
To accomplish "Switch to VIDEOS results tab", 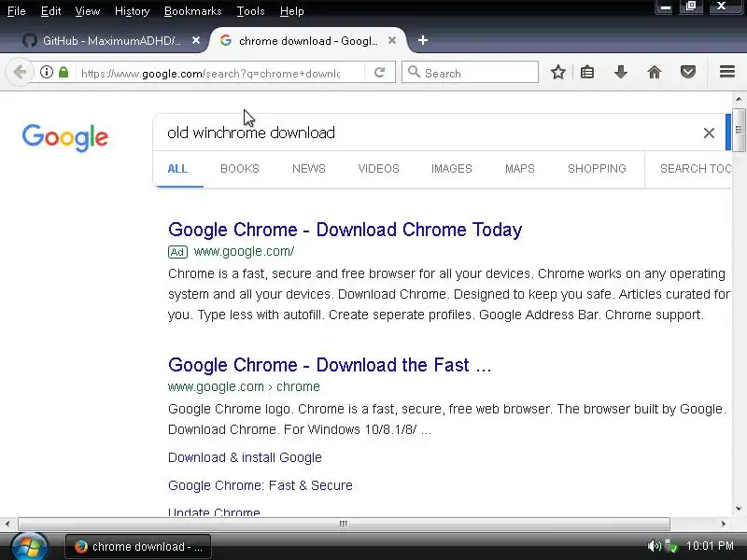I will tap(379, 169).
